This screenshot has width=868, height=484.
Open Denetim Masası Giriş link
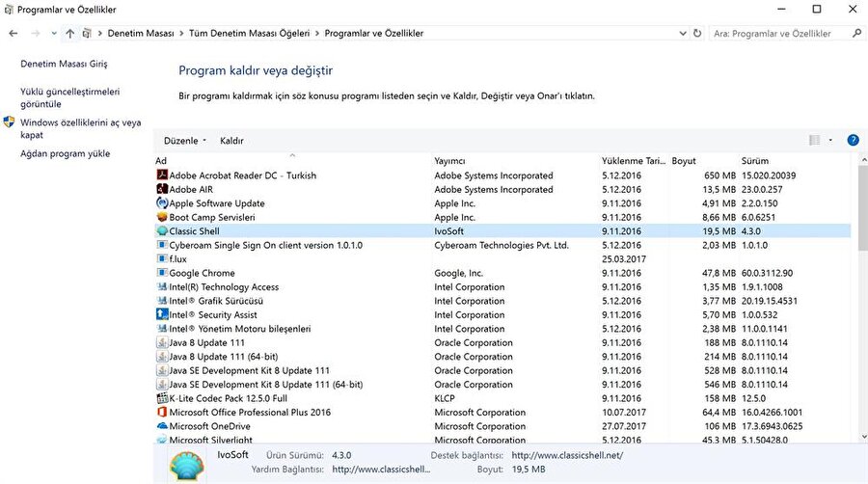(65, 64)
